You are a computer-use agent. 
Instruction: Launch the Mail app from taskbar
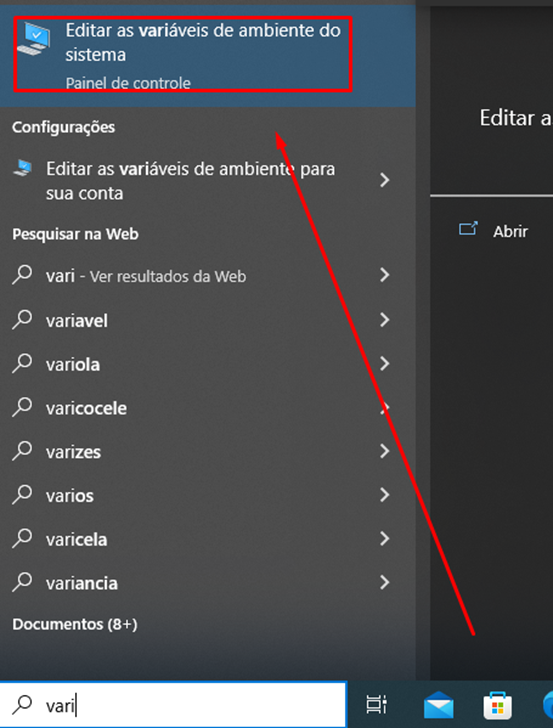coord(438,705)
